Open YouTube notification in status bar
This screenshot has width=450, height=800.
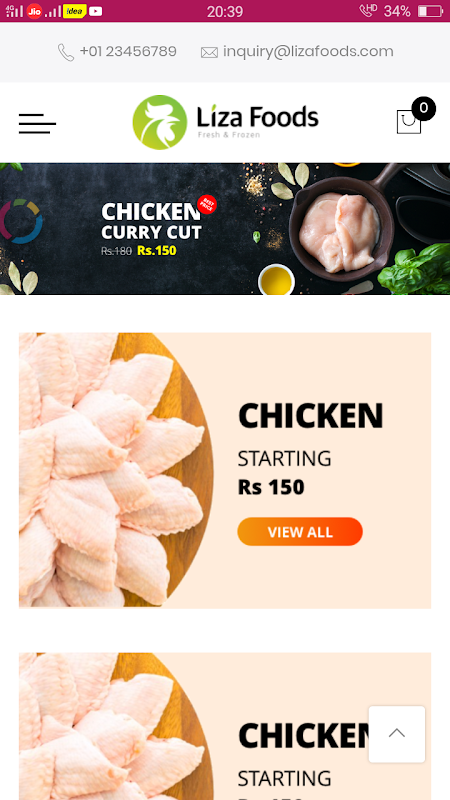[x=95, y=11]
